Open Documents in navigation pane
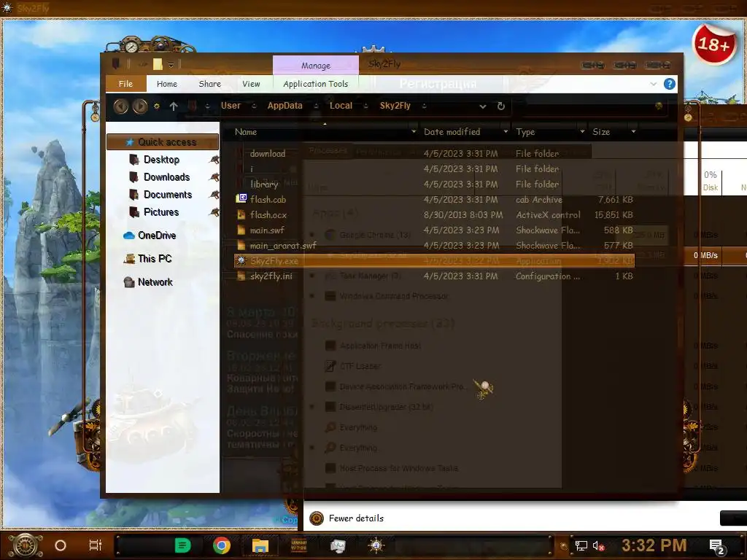Screen dimensions: 747x560 (x=168, y=195)
